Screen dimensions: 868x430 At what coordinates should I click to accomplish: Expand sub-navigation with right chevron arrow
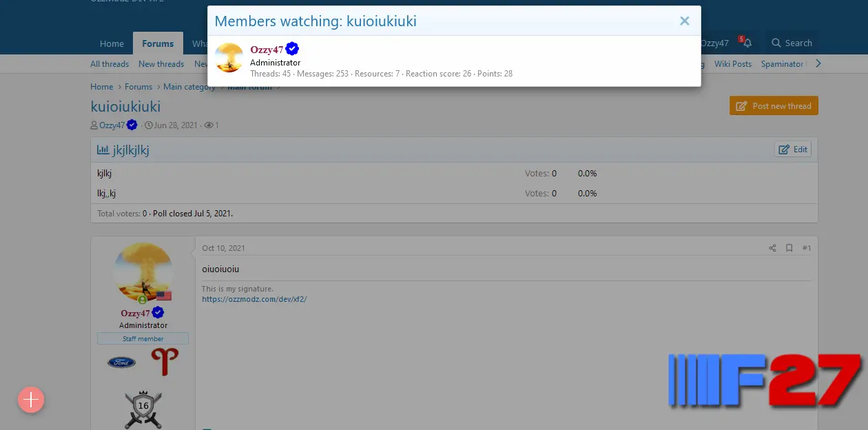[x=818, y=63]
